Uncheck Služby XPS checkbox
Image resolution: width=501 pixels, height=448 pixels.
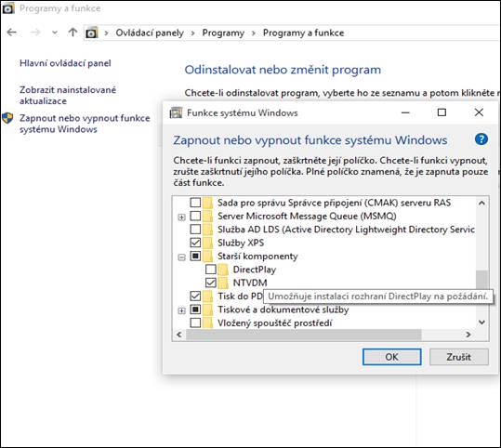point(195,243)
